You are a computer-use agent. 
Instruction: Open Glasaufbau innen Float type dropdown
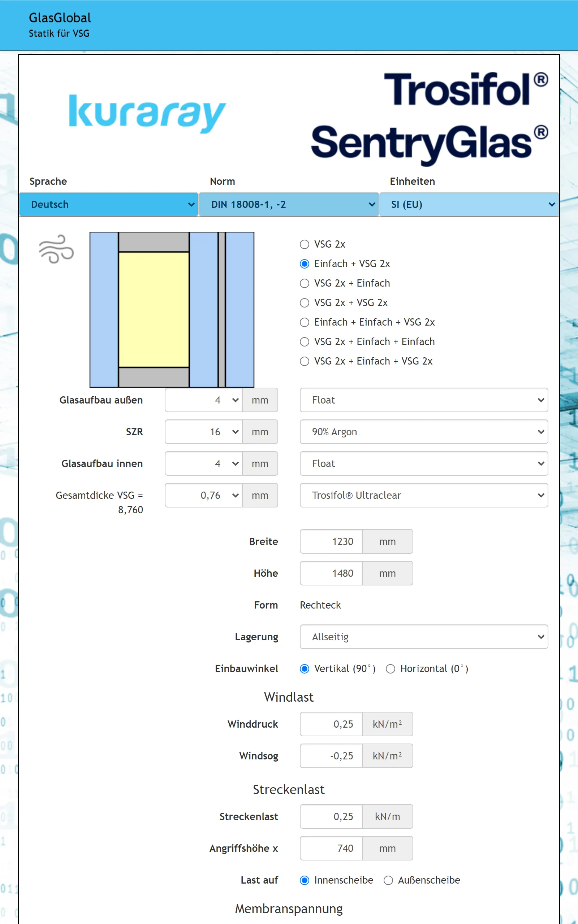[423, 463]
